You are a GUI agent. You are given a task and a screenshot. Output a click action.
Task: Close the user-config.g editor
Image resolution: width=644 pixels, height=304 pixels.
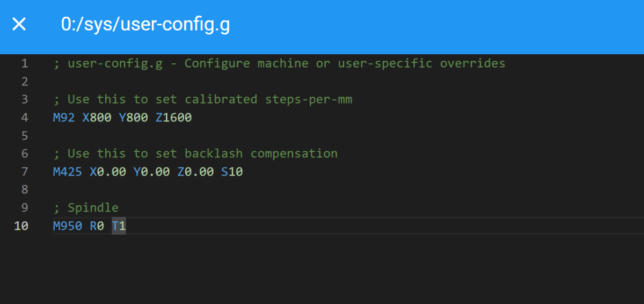(19, 24)
